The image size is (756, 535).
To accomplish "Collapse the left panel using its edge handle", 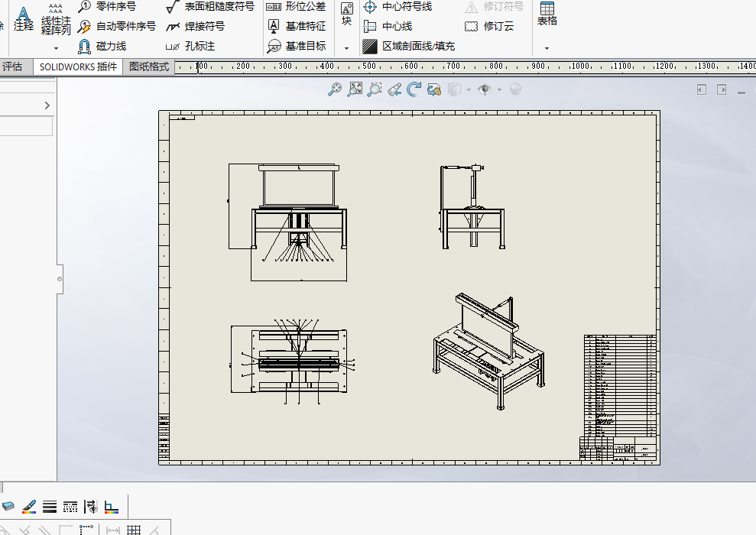I will (x=60, y=279).
